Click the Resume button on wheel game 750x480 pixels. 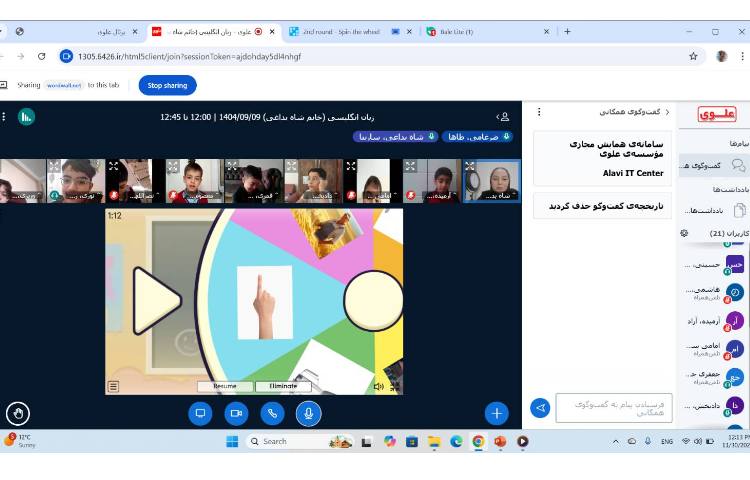(x=225, y=386)
